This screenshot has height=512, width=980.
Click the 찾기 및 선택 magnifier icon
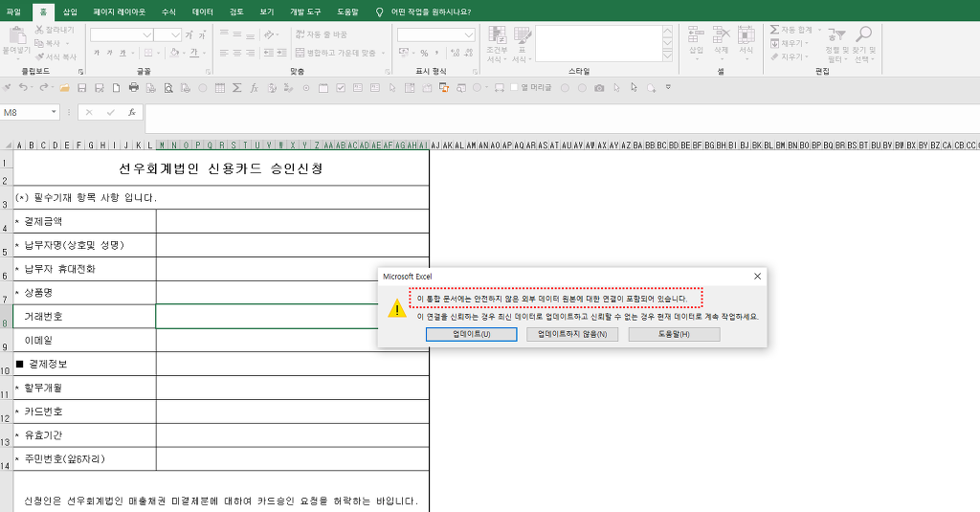point(863,35)
